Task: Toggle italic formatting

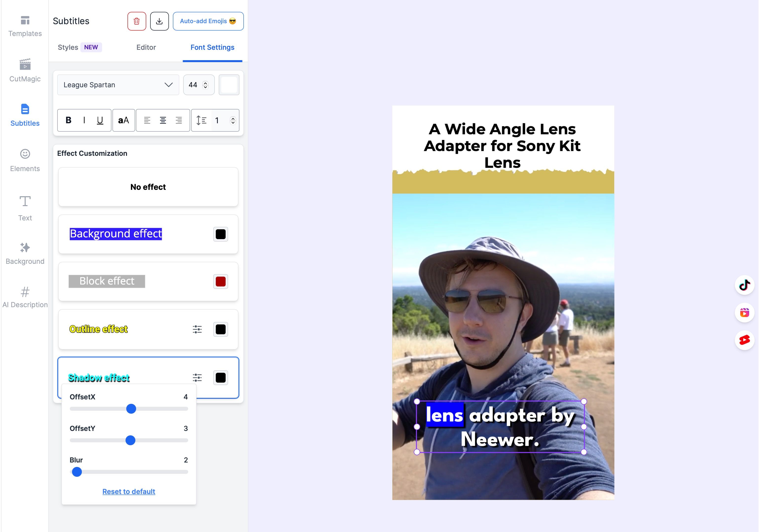Action: [x=84, y=120]
